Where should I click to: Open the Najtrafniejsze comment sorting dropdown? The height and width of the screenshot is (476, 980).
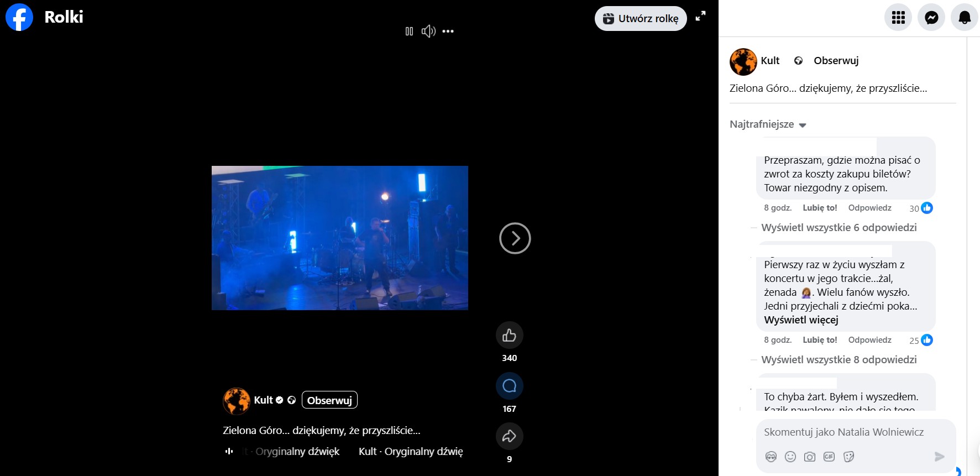point(768,124)
